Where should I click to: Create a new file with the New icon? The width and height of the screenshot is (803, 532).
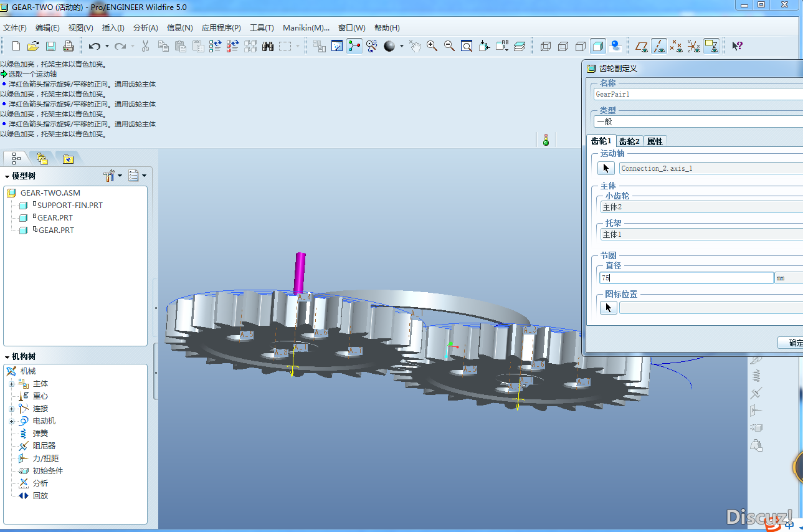point(16,46)
